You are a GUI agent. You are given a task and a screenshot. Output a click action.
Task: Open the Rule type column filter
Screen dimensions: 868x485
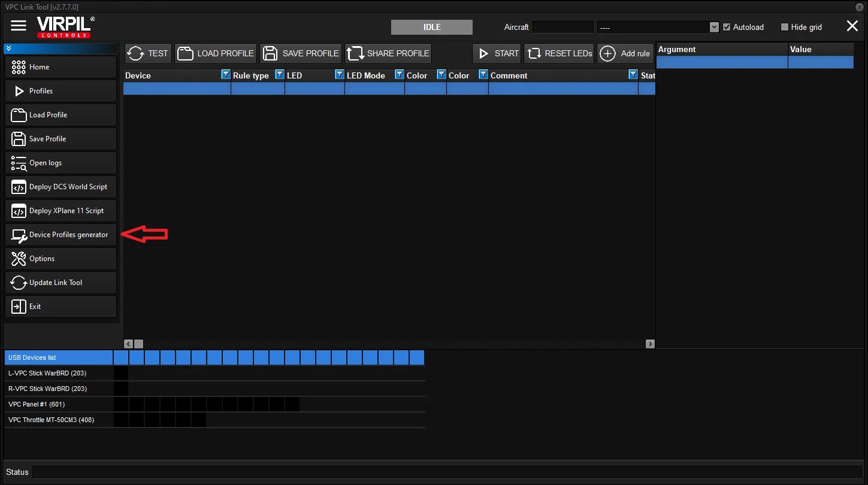279,75
